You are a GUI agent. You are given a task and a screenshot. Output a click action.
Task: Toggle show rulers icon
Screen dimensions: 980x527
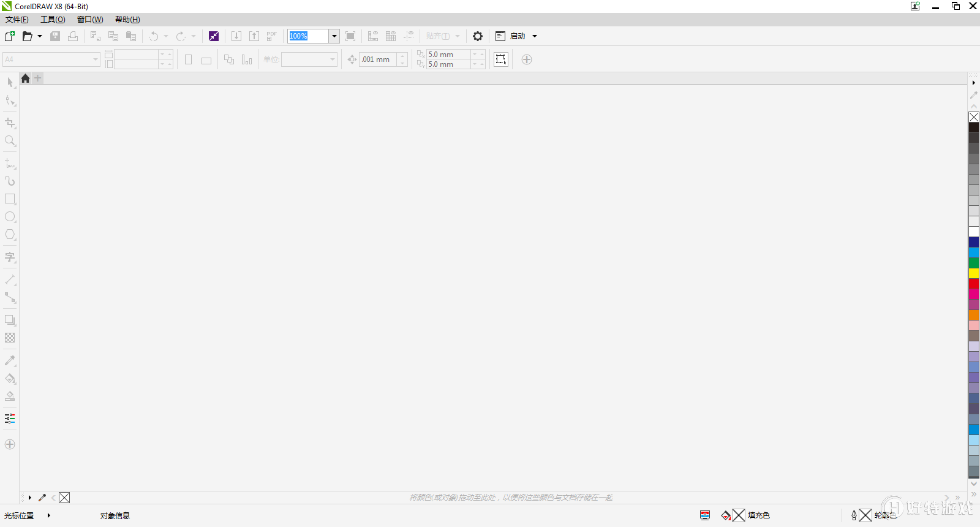coord(373,36)
